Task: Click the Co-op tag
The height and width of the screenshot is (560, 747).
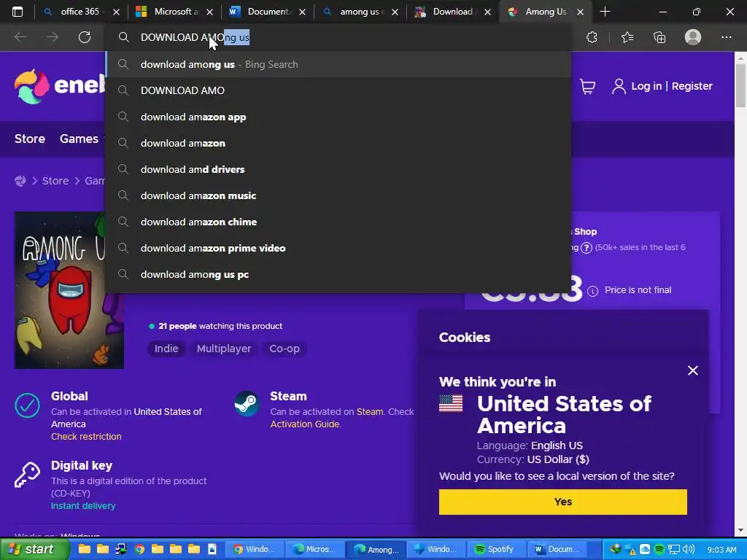Action: pyautogui.click(x=285, y=349)
